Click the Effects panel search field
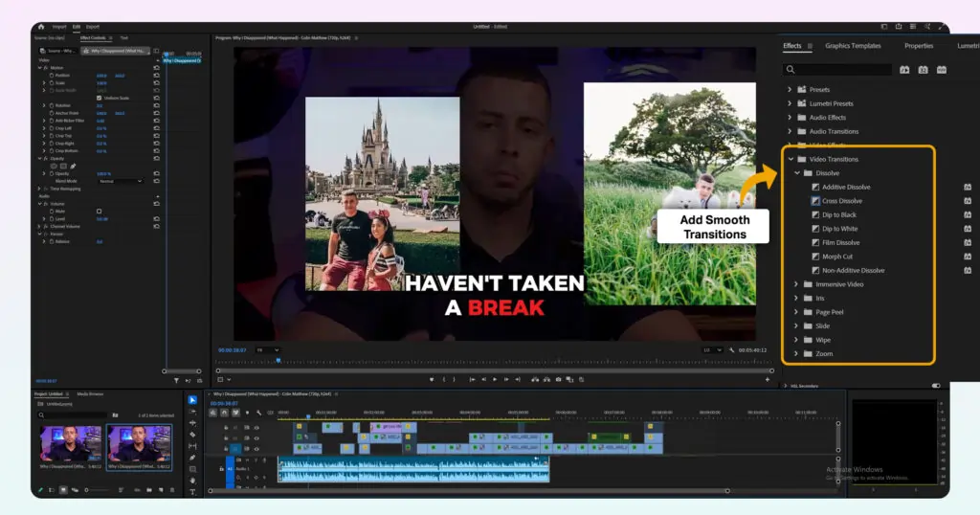The image size is (980, 515). click(842, 70)
